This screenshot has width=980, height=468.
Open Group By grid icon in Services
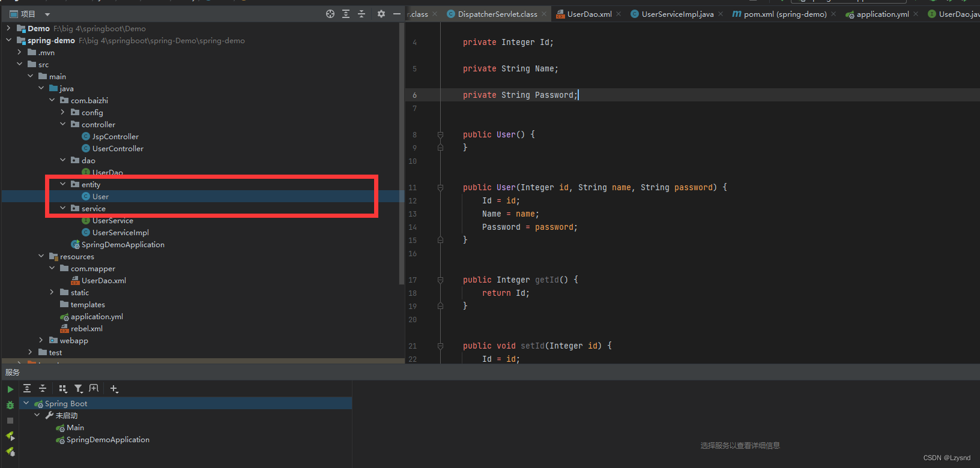(x=63, y=389)
